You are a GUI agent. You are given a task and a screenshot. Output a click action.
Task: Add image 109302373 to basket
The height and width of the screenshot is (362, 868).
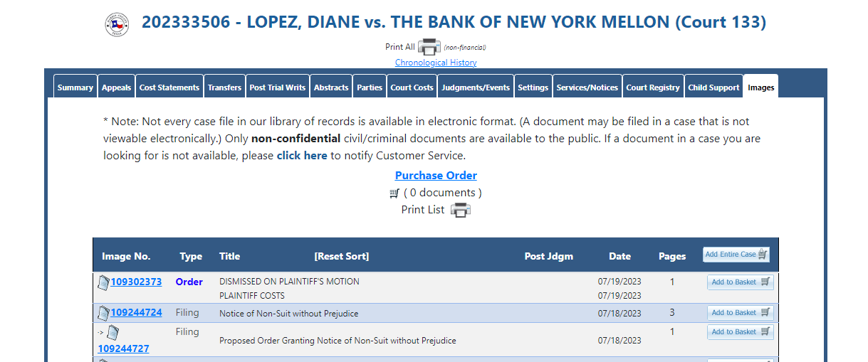[x=740, y=282]
